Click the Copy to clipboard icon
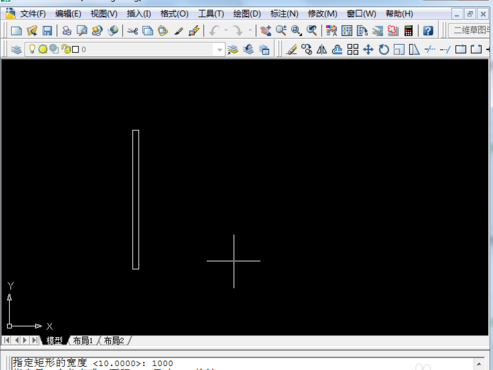The width and height of the screenshot is (493, 370). 148,31
